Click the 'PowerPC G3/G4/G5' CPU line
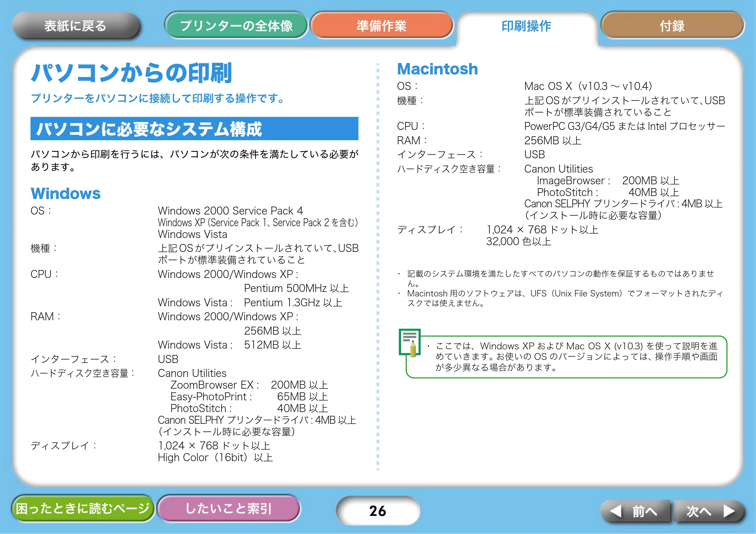 pos(624,126)
